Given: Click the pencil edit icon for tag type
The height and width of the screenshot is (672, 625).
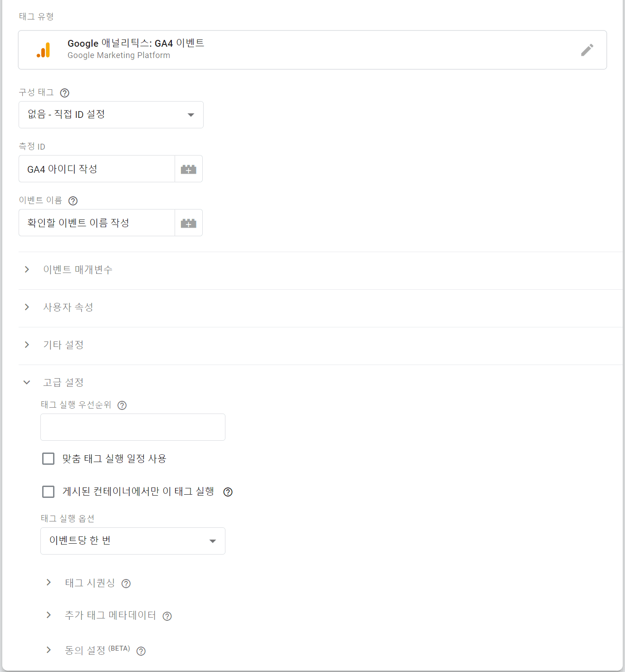Looking at the screenshot, I should [587, 50].
